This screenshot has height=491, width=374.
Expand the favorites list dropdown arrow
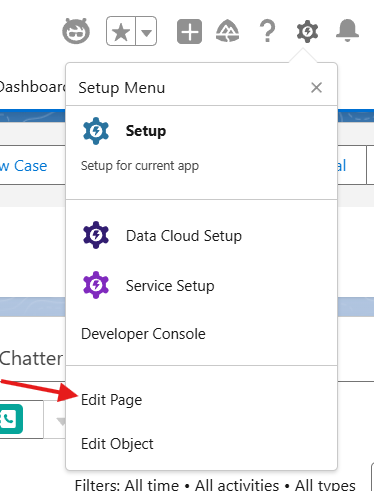tap(146, 31)
